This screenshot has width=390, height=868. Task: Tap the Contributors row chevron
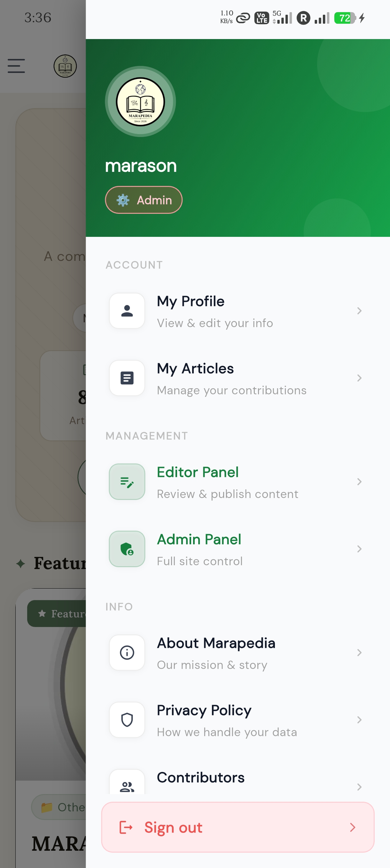coord(359,787)
